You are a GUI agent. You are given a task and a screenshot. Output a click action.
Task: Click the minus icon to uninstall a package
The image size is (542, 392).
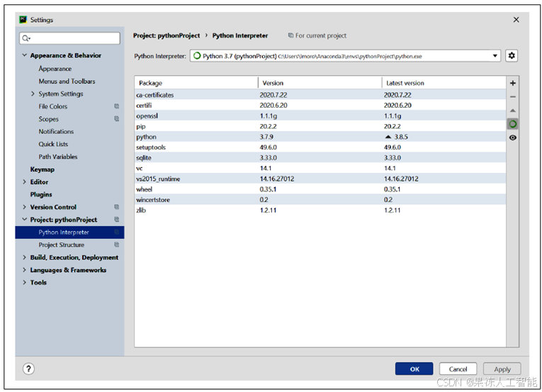(513, 97)
